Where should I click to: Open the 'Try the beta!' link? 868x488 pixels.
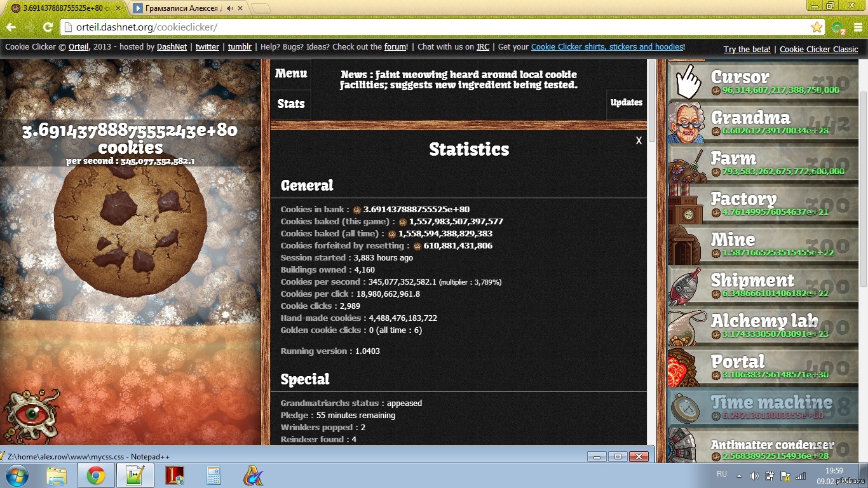pos(747,49)
